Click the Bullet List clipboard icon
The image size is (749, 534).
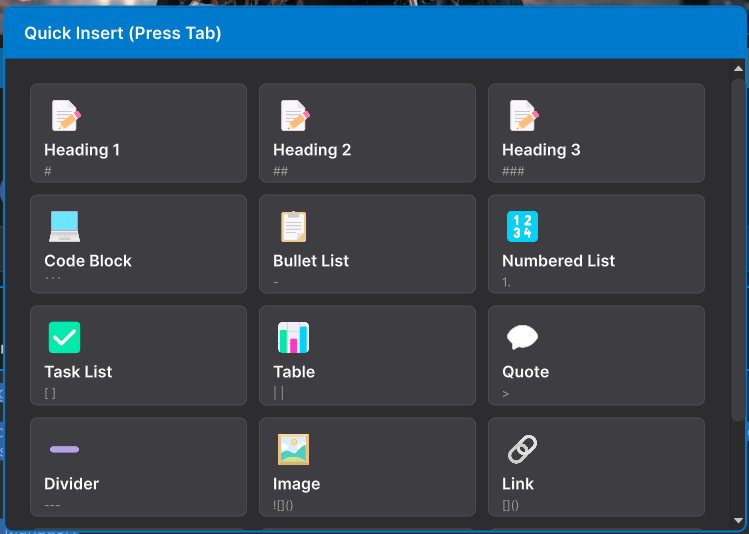coord(293,227)
